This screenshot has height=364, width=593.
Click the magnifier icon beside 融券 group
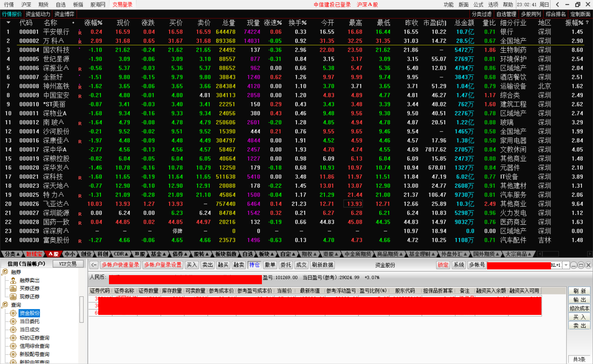click(5, 272)
